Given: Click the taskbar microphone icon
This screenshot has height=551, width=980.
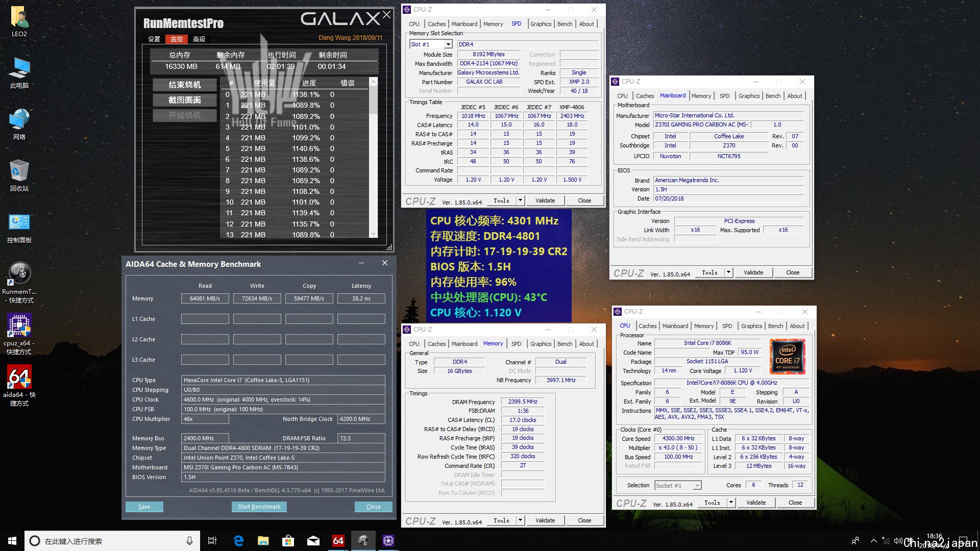Looking at the screenshot, I should [x=189, y=541].
